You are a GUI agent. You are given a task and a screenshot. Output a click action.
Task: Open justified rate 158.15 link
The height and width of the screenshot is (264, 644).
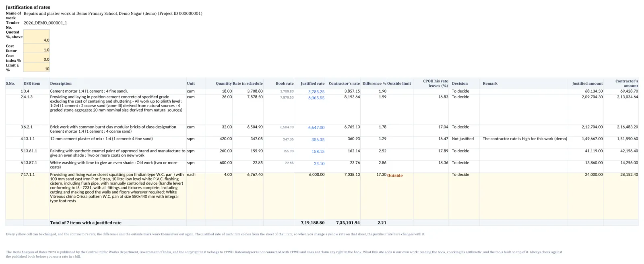point(318,152)
